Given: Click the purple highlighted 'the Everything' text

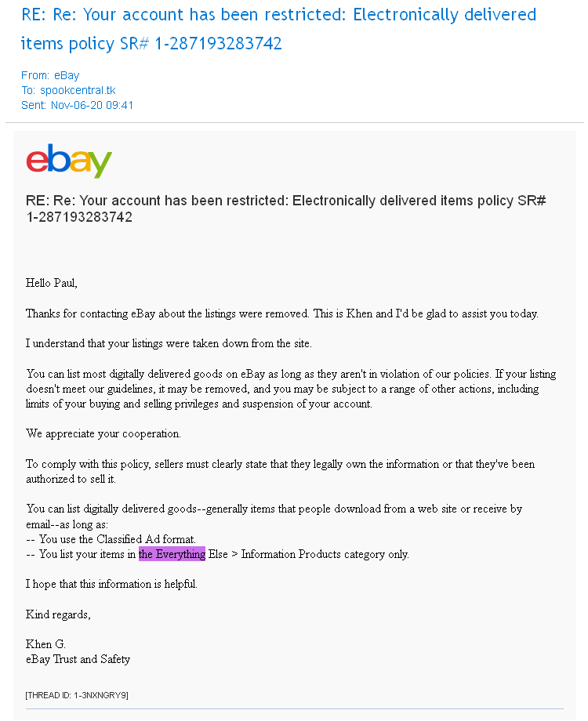Looking at the screenshot, I should (172, 554).
